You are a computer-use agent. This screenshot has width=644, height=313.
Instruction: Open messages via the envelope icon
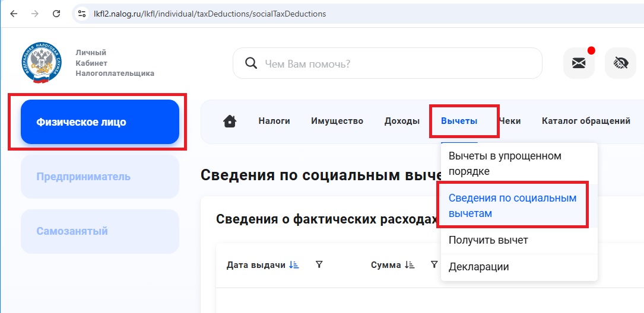[x=578, y=63]
